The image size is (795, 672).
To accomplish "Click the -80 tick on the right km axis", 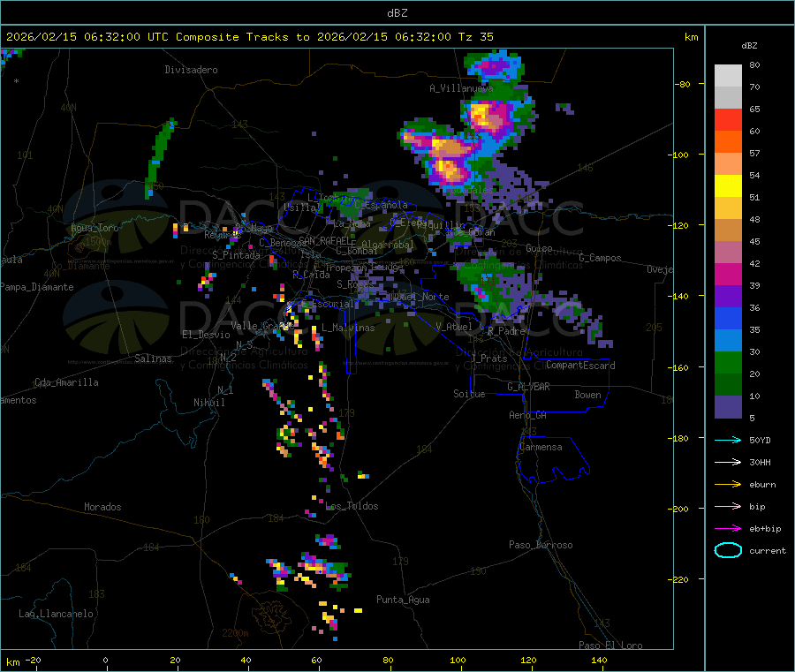I will click(683, 84).
